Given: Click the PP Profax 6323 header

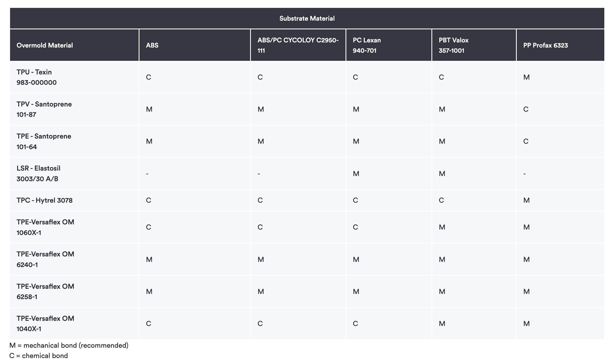Looking at the screenshot, I should [x=545, y=45].
